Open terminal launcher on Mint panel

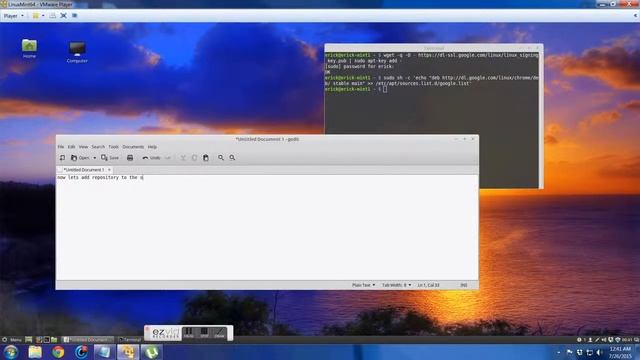click(47, 340)
